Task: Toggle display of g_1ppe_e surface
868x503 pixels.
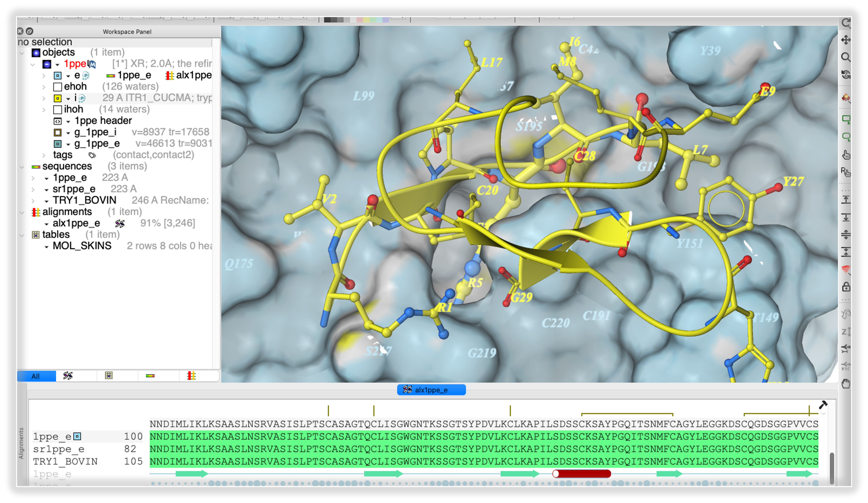Action: (x=58, y=144)
